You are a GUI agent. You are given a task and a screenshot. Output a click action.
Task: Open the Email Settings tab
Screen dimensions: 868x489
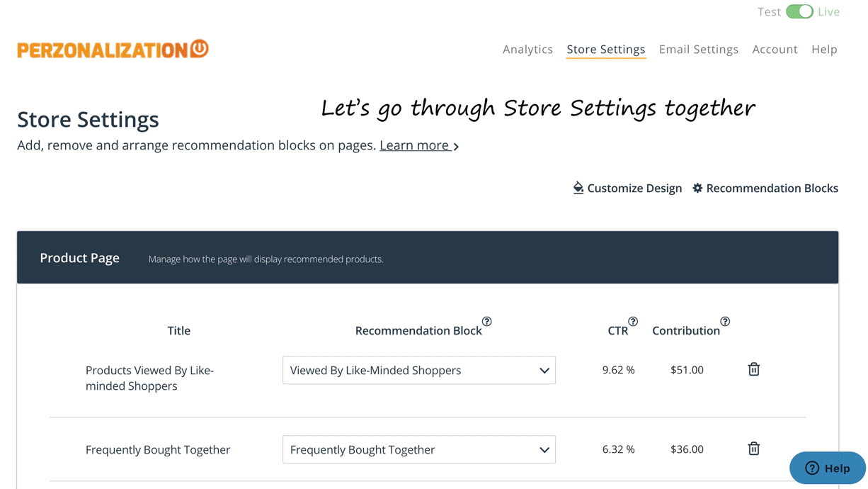tap(699, 49)
